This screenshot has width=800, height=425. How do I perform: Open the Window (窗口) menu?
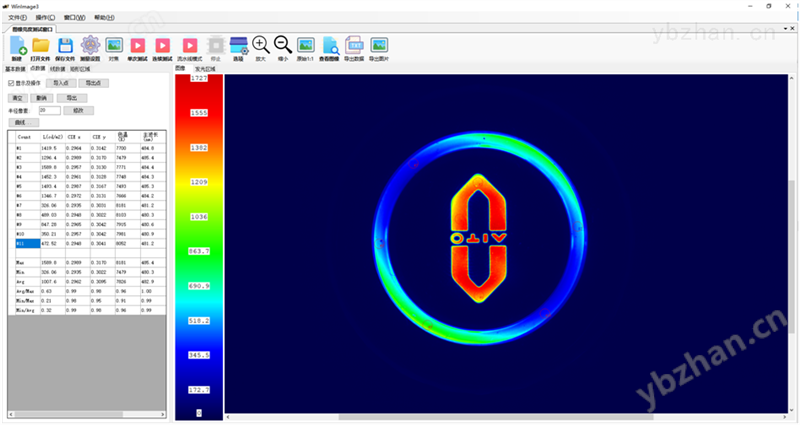coord(74,17)
